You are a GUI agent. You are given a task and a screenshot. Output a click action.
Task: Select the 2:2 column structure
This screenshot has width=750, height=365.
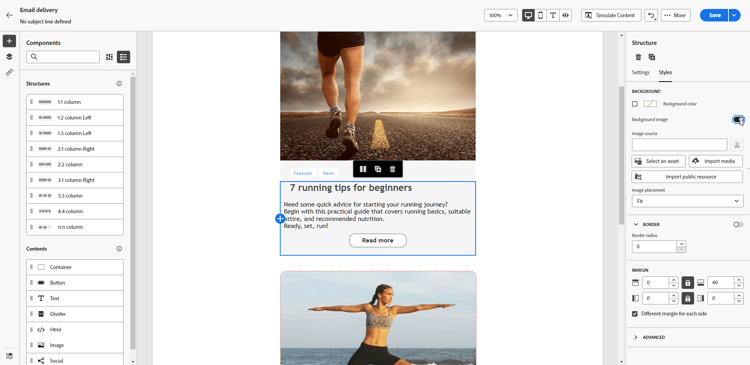(75, 165)
